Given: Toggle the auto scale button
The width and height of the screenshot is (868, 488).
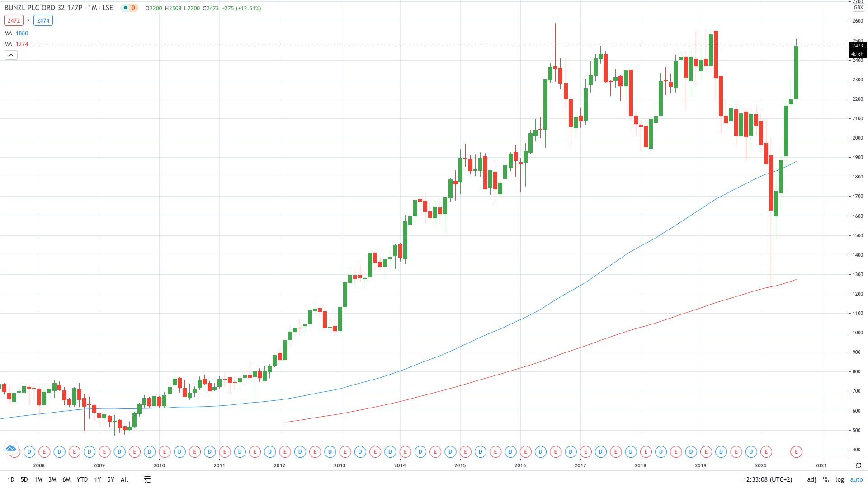Looking at the screenshot, I should tap(856, 479).
